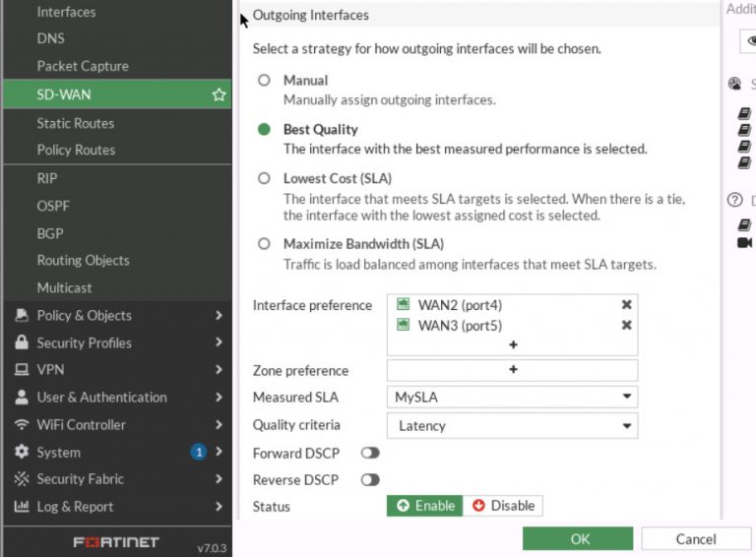The height and width of the screenshot is (557, 756).
Task: Select the Manual strategy radio button
Action: [x=264, y=81]
